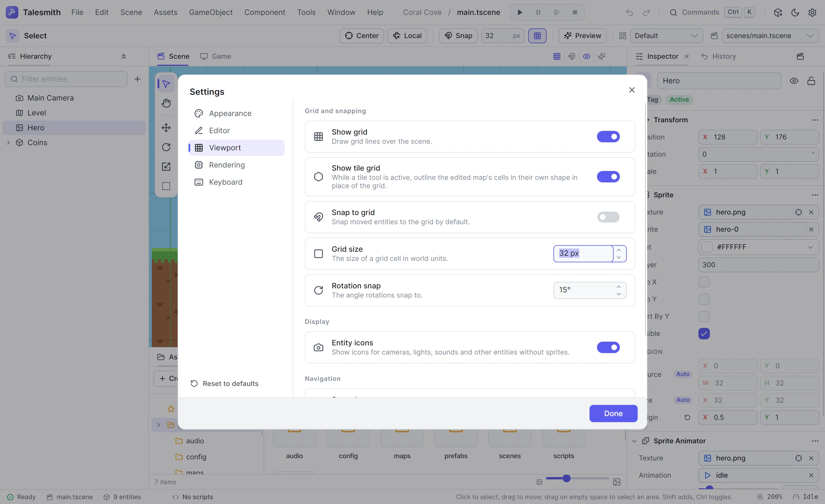Open the scenes/main.tscene dropdown
Image resolution: width=825 pixels, height=504 pixels.
coord(770,36)
